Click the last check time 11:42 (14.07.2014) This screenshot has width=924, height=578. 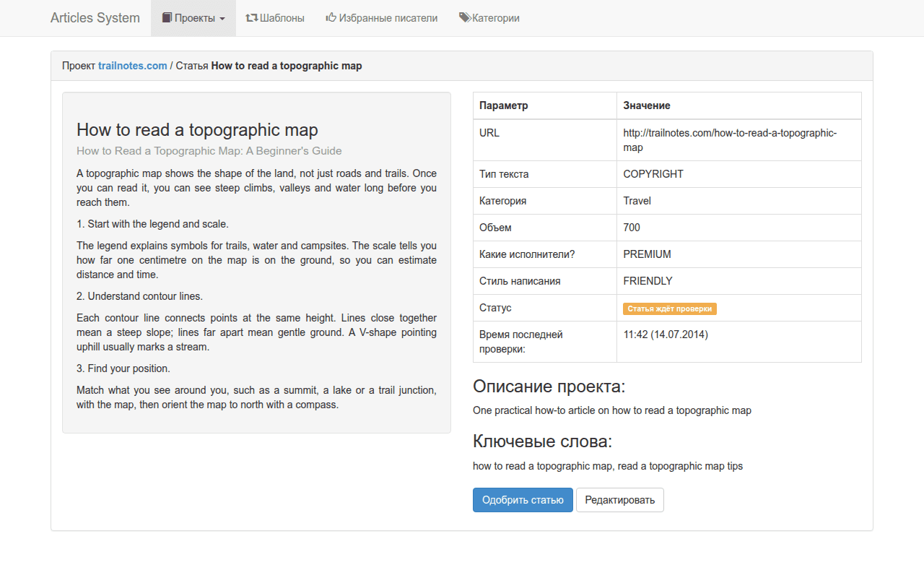pos(666,335)
